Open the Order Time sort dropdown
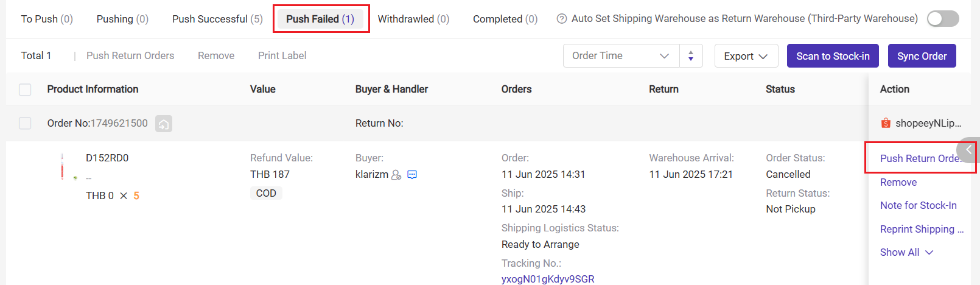 pyautogui.click(x=621, y=55)
